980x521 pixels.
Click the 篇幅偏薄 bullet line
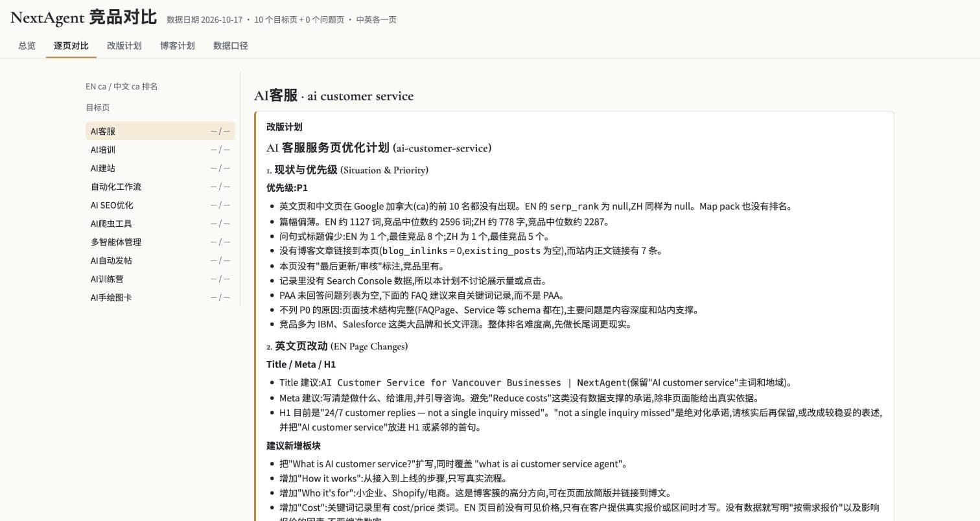(x=445, y=222)
